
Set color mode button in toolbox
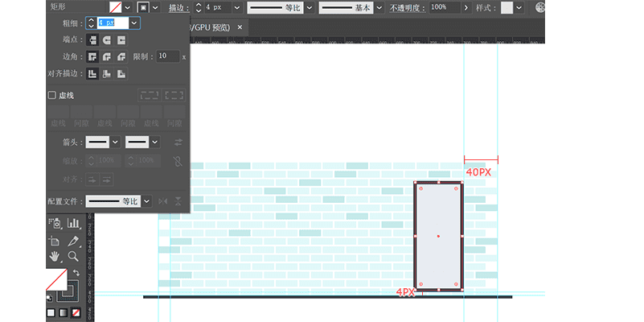coord(51,313)
